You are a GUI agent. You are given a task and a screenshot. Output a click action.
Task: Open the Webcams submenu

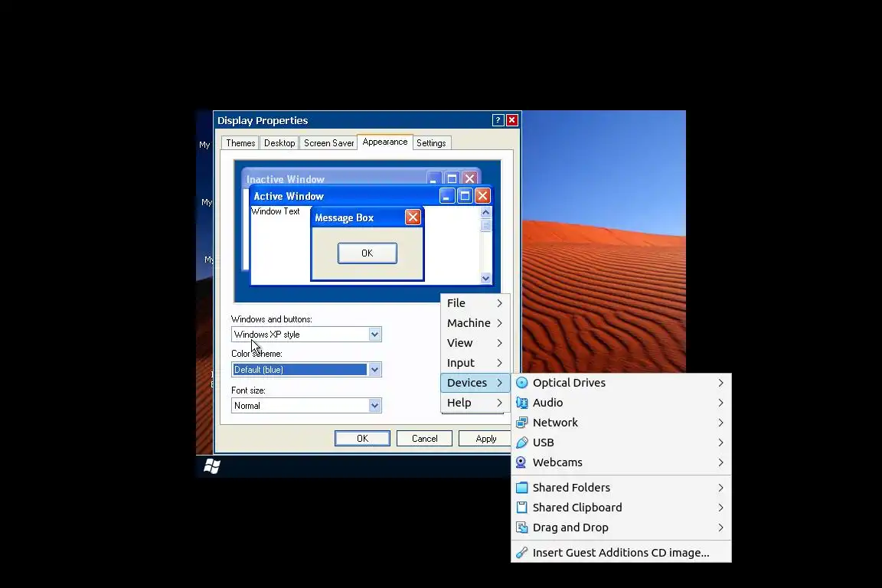[x=621, y=462]
